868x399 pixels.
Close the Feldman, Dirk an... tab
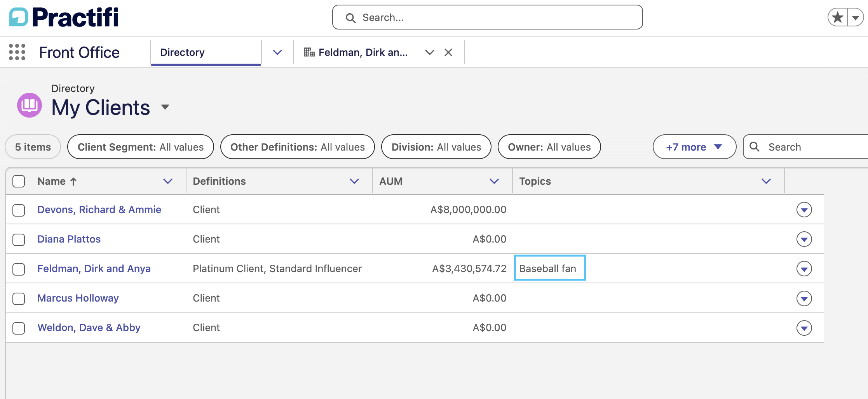tap(448, 52)
